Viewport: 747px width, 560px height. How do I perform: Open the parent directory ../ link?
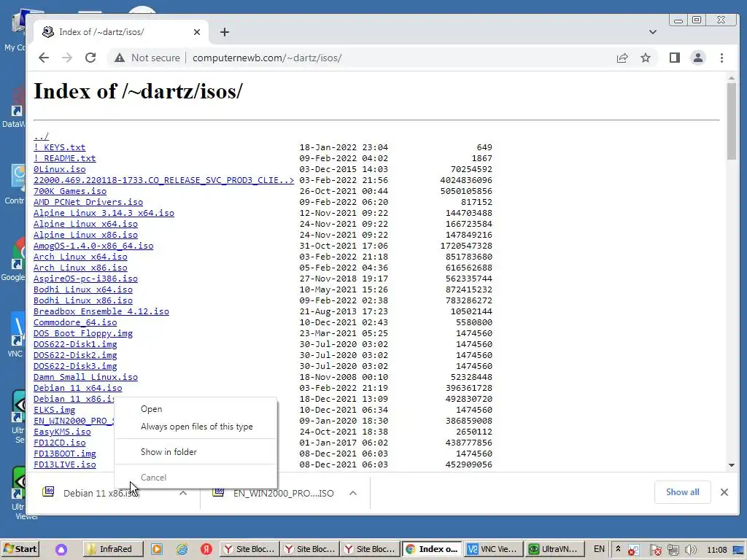(41, 136)
